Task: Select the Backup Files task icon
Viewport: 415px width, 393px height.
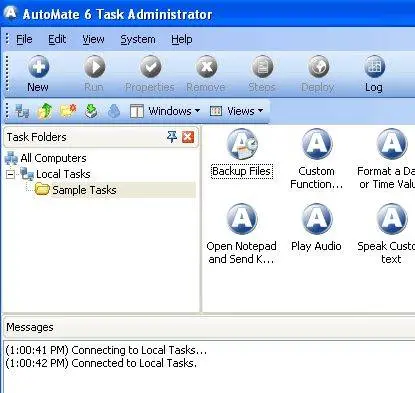Action: pyautogui.click(x=242, y=154)
